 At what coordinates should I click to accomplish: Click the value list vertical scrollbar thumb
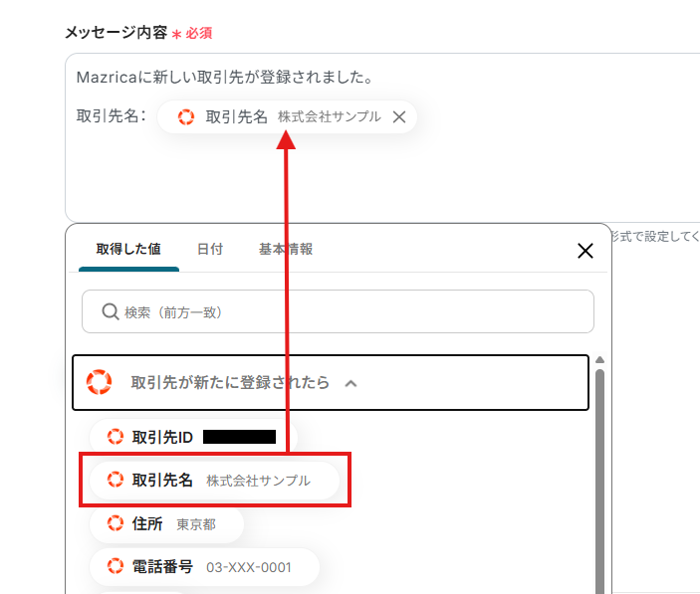point(600,481)
